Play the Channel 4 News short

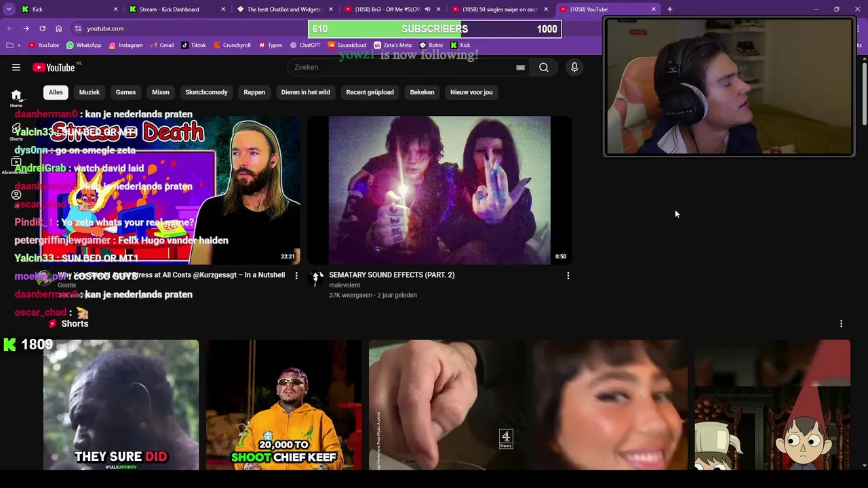(446, 405)
